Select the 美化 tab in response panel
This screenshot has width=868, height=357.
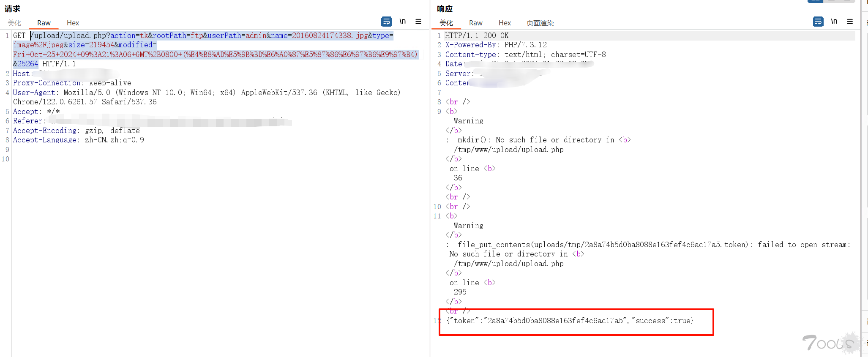(446, 23)
